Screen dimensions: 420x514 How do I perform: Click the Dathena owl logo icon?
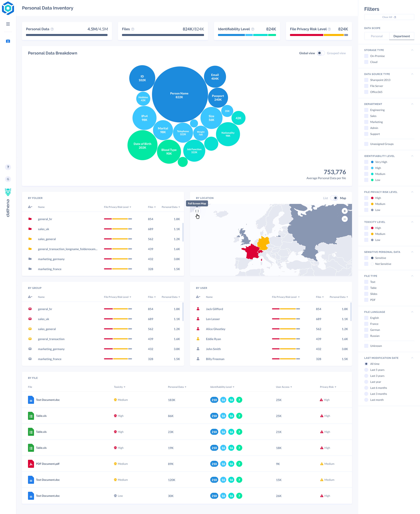pos(8,192)
